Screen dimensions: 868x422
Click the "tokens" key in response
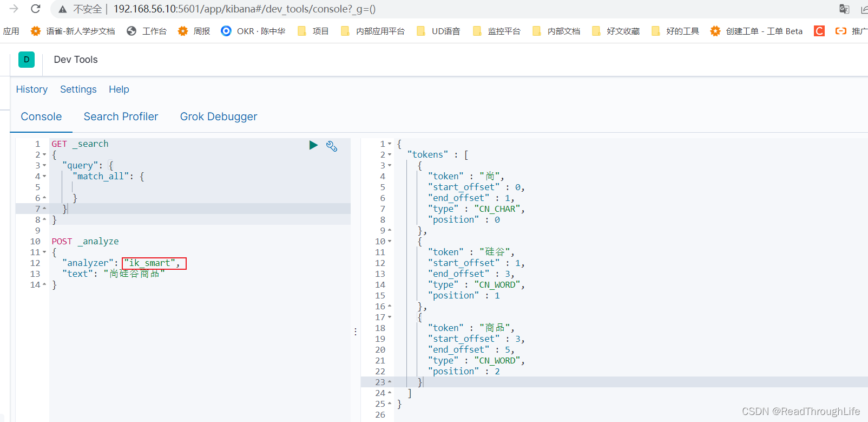pos(428,154)
